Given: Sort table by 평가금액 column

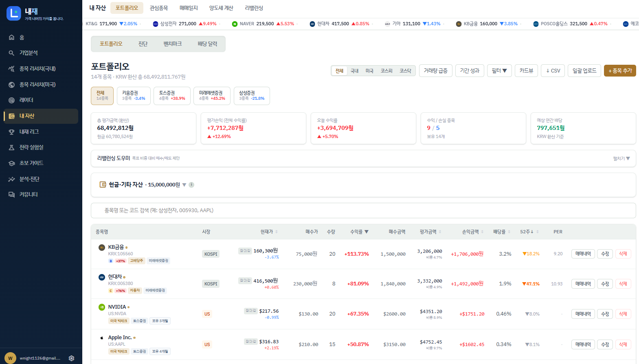Looking at the screenshot, I should pos(430,232).
